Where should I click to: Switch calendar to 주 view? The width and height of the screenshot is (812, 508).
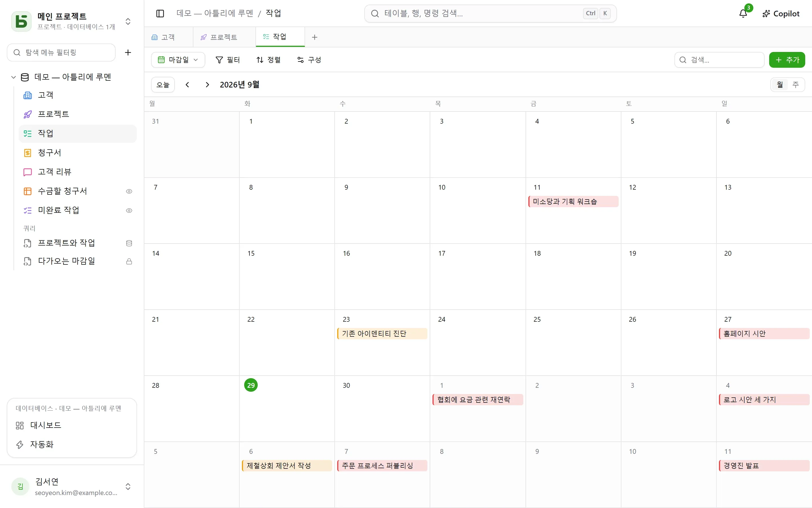coord(796,85)
